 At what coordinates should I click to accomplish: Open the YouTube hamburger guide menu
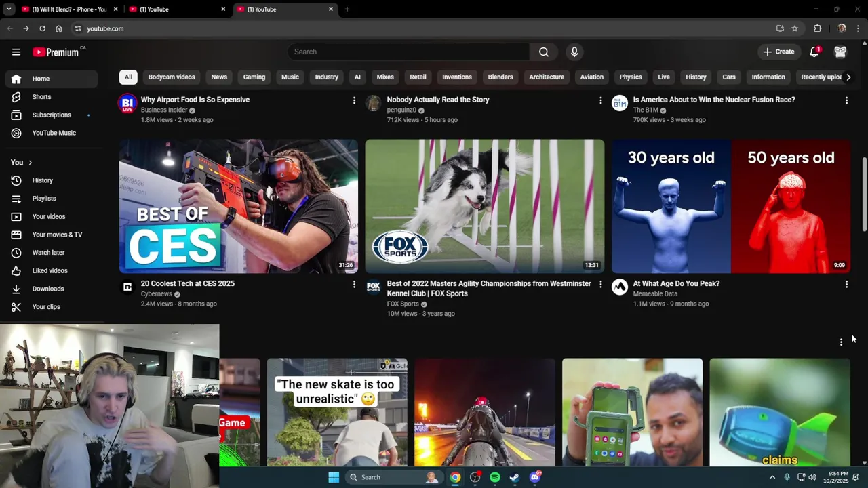tap(16, 52)
